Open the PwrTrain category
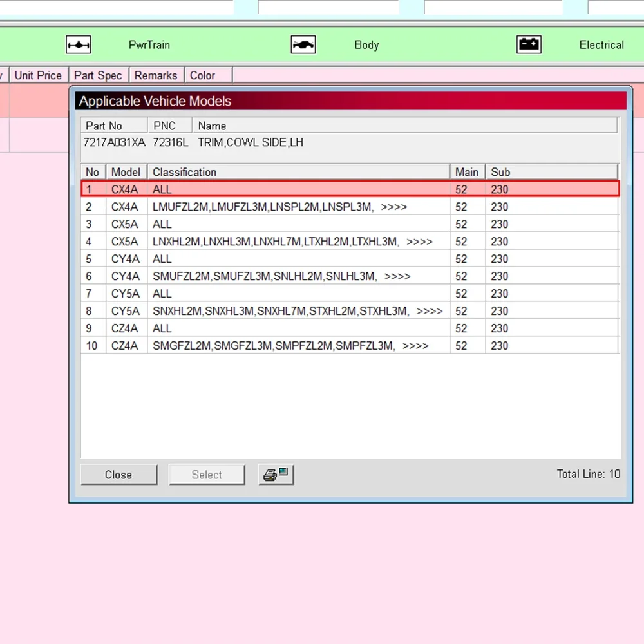Viewport: 644px width, 644px height. coord(149,45)
